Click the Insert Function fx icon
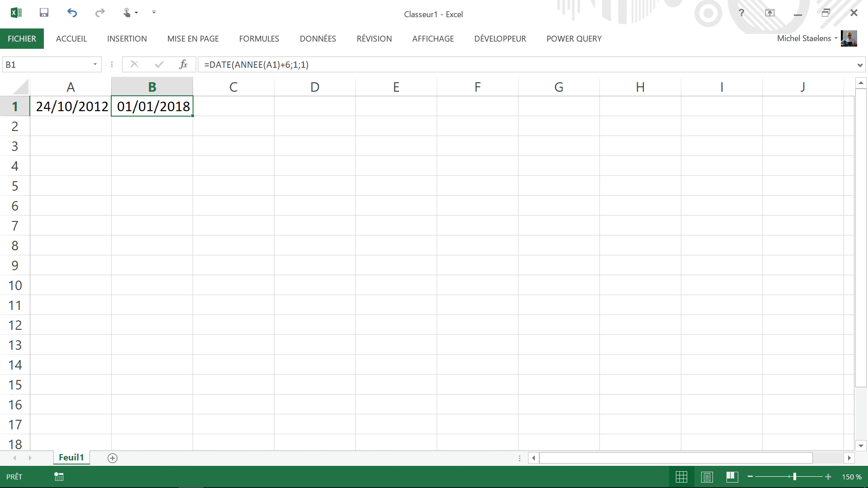868x488 pixels. [183, 65]
